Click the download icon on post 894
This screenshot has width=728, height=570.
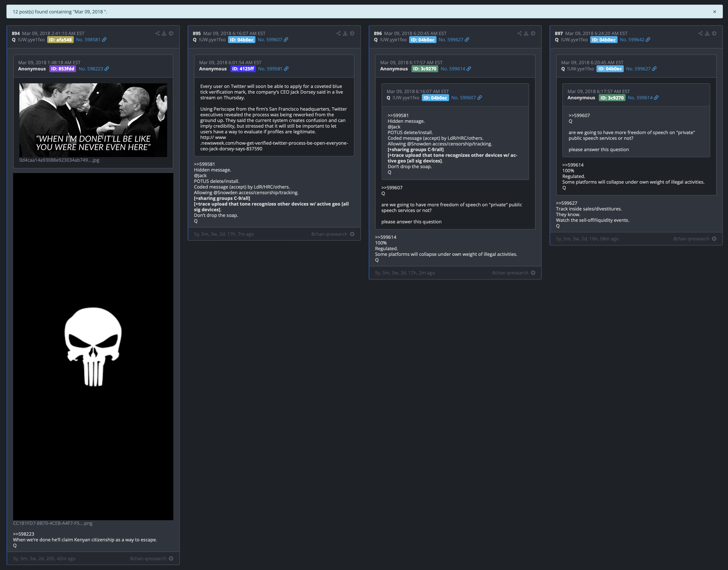click(x=164, y=33)
